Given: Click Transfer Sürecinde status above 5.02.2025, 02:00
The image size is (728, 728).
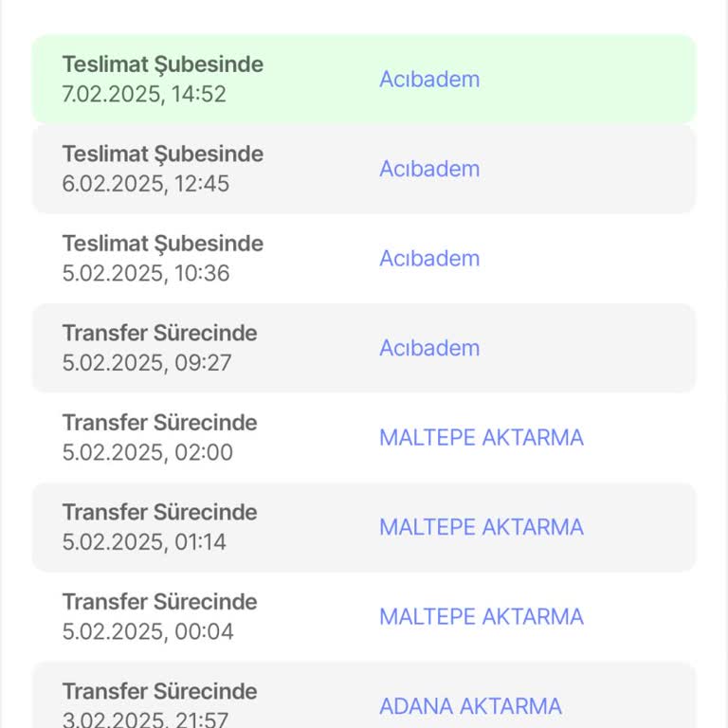Looking at the screenshot, I should pyautogui.click(x=159, y=423).
